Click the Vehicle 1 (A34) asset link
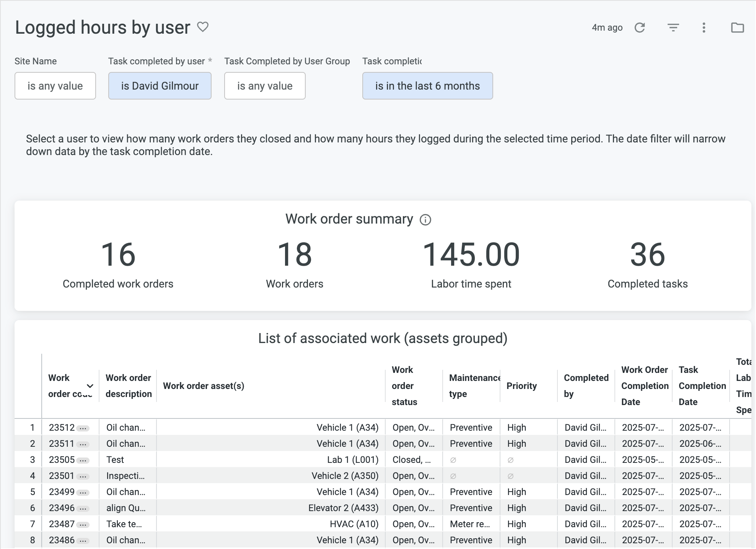This screenshot has height=549, width=756. [347, 428]
